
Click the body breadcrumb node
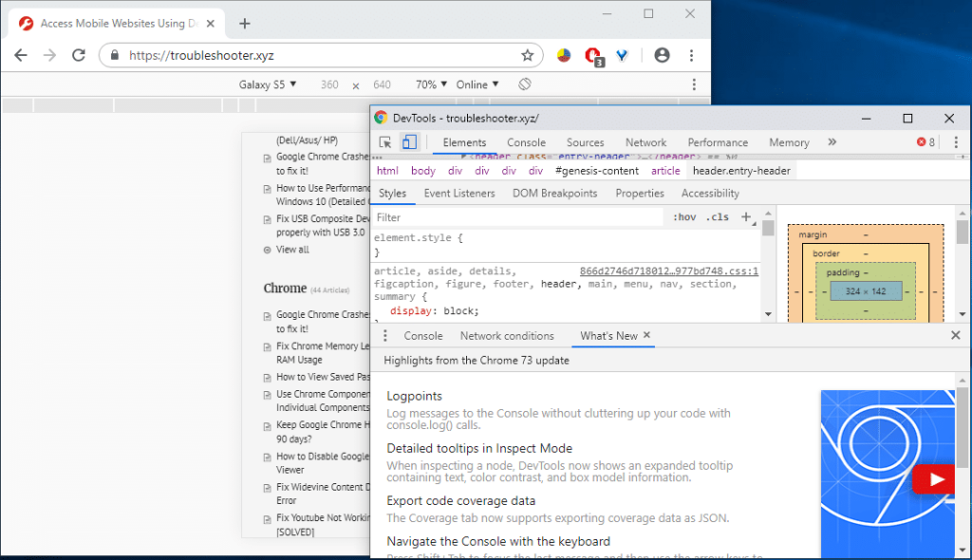422,171
